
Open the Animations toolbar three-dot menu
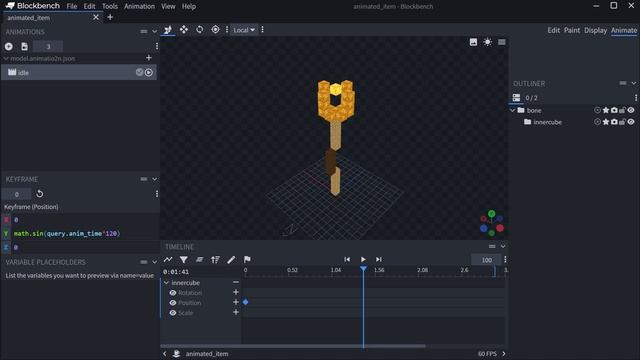click(157, 47)
